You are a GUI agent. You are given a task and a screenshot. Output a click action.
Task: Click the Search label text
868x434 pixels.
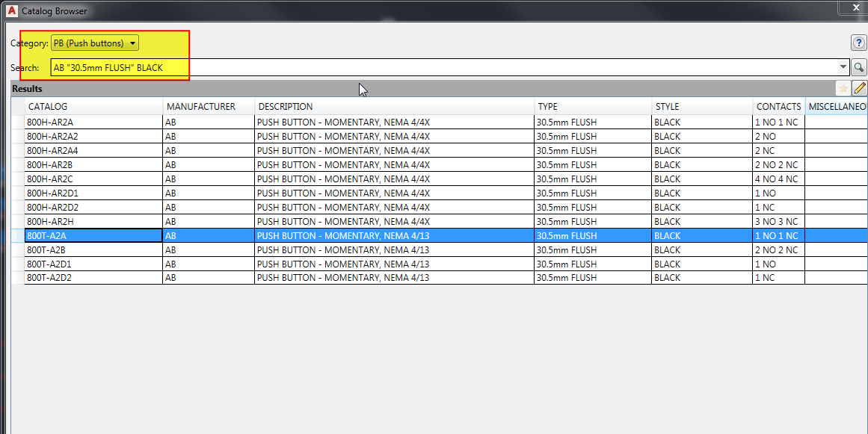25,67
